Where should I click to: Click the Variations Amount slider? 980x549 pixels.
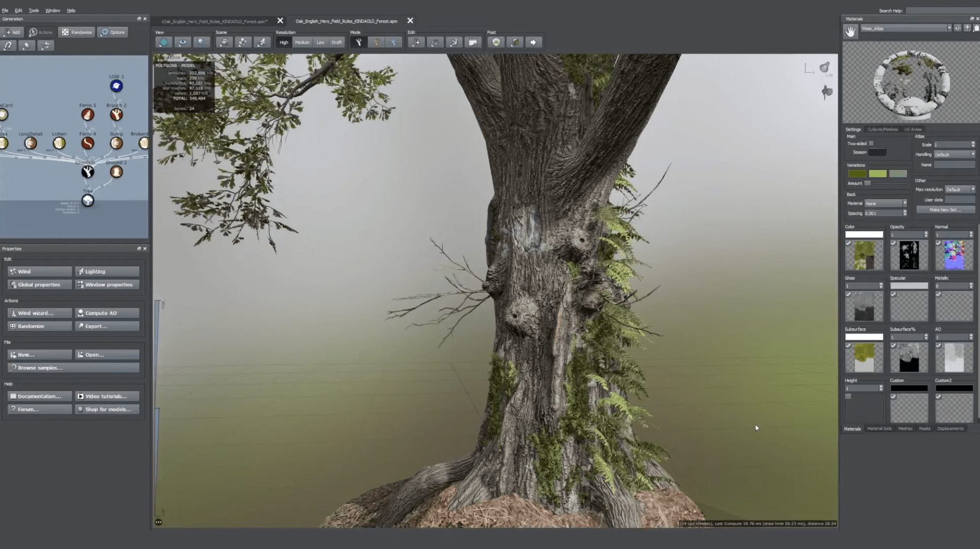[x=886, y=183]
